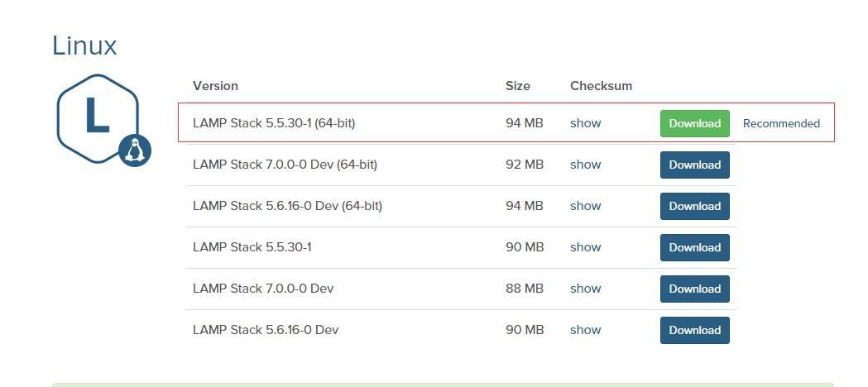
Task: Download the 90 MB LAMP Stack 5.6.16-0 Dev
Action: (x=695, y=330)
